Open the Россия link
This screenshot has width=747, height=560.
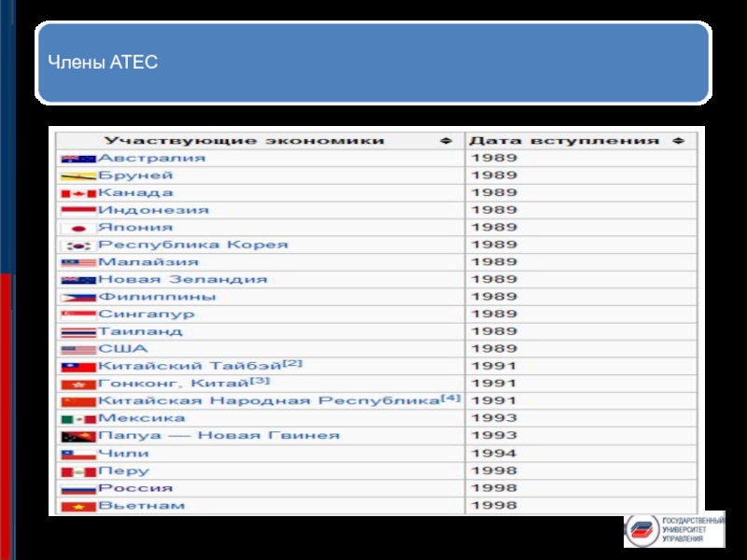(x=135, y=488)
